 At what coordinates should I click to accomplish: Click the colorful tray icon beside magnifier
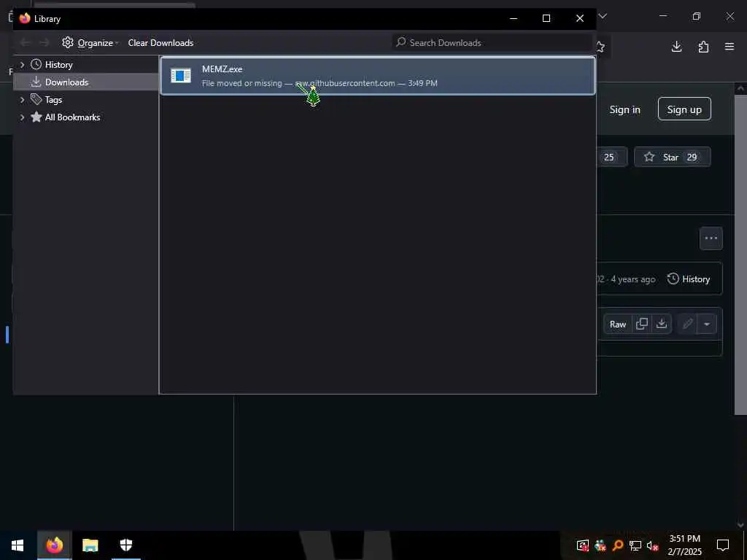600,545
